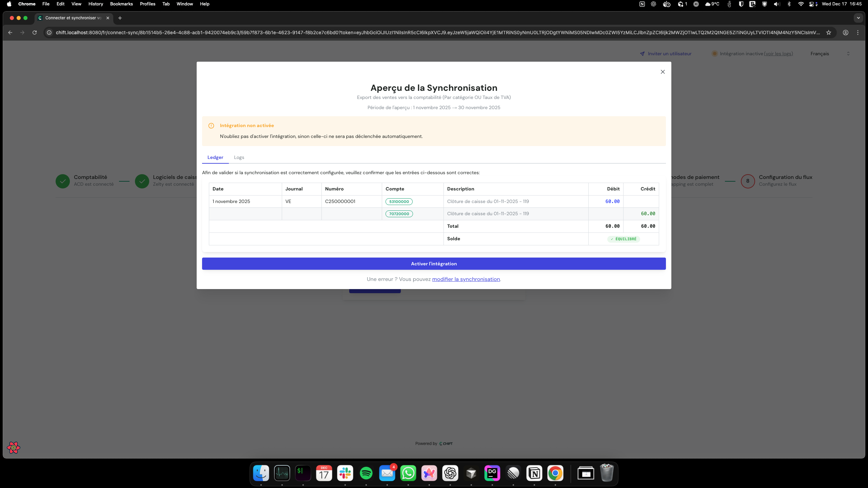Open the History menu in the menu bar
Viewport: 868px width, 488px height.
pos(95,4)
